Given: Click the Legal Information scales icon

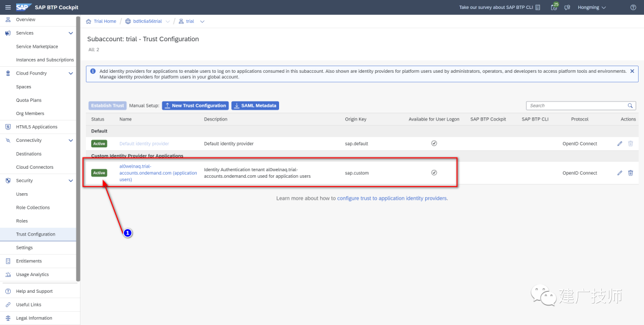Looking at the screenshot, I should (x=8, y=318).
